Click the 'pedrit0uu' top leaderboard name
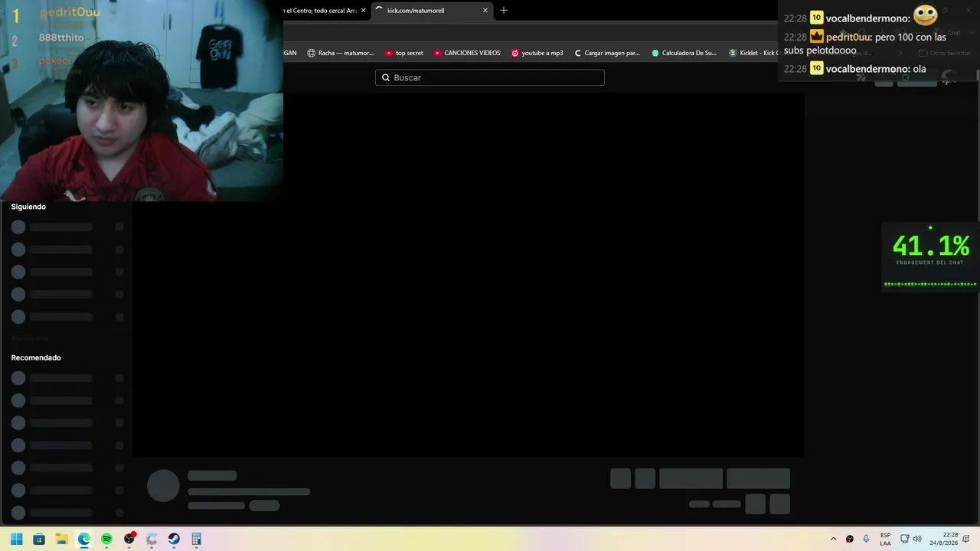 click(x=69, y=12)
